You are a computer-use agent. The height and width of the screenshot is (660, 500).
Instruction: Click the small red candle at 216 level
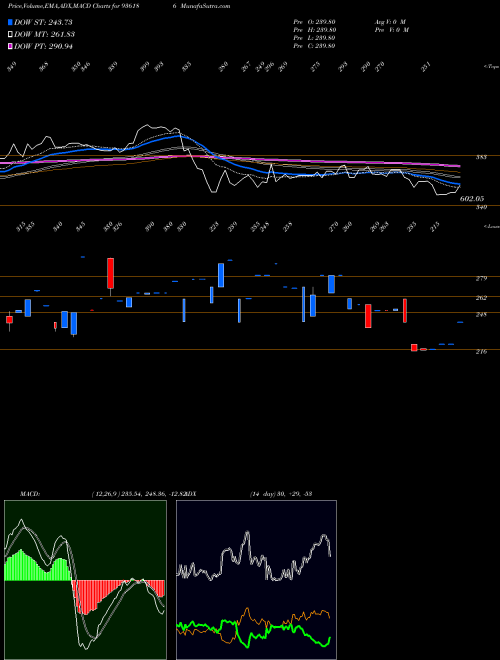point(414,348)
